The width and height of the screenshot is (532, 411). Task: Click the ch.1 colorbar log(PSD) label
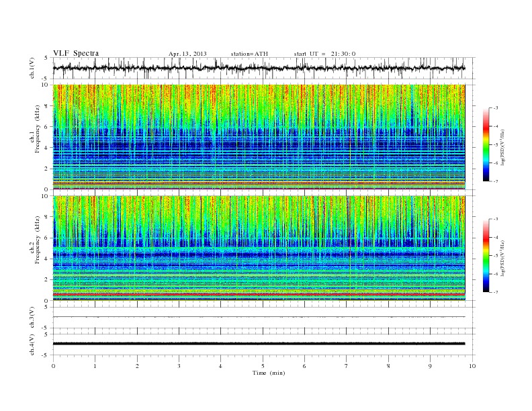[x=502, y=147]
